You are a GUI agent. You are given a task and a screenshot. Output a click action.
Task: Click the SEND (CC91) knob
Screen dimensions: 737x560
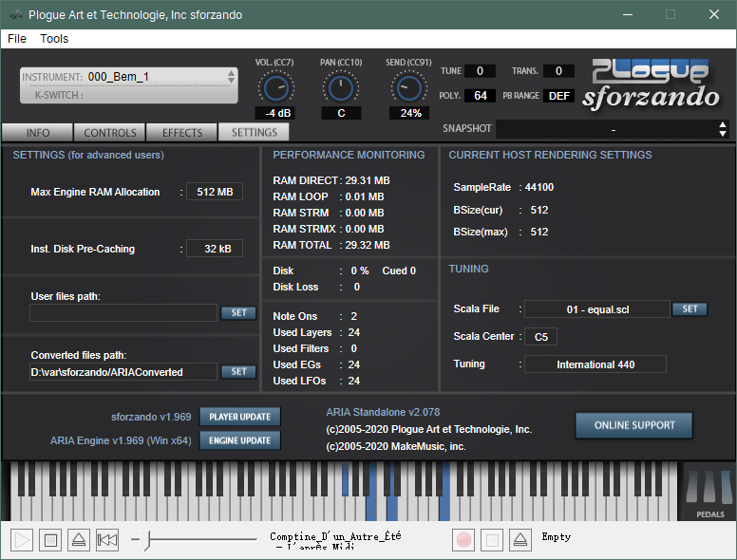coord(409,88)
